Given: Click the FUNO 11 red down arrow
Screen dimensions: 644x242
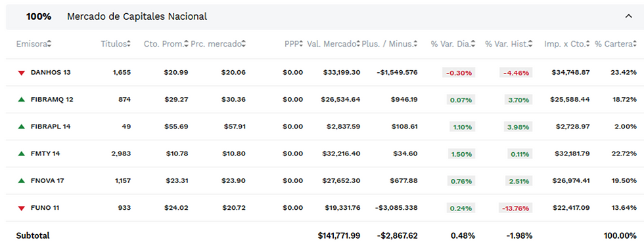Looking at the screenshot, I should pos(21,208).
